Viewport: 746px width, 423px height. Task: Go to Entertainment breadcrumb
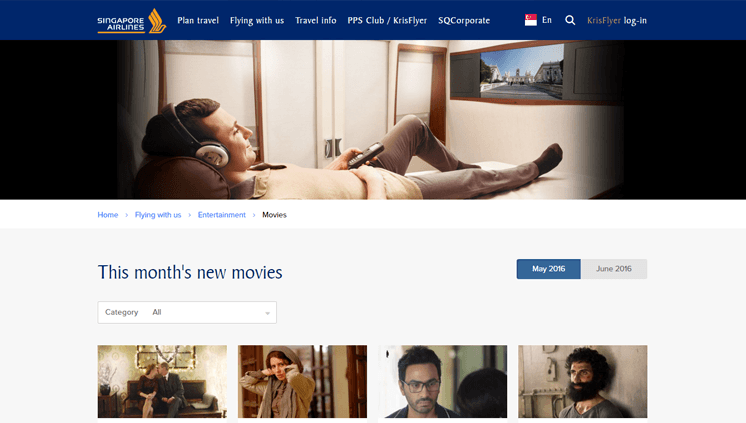tap(222, 215)
